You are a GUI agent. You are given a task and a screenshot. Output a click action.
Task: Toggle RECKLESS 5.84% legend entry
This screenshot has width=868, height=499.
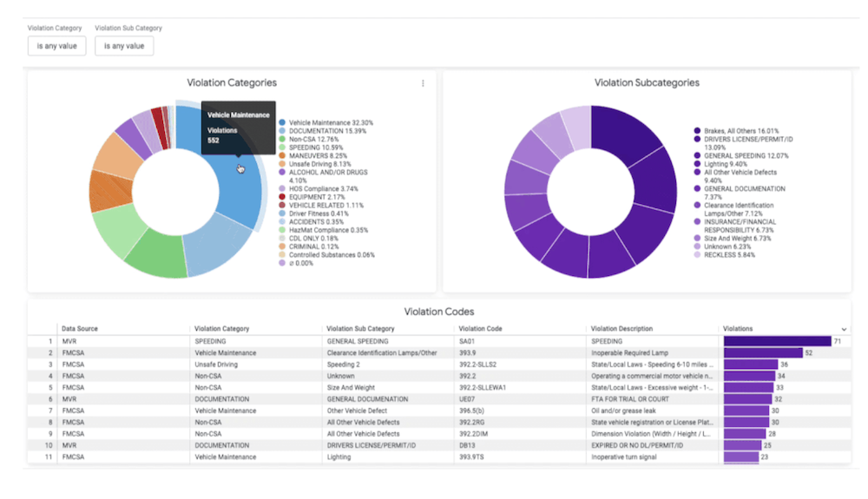coord(725,255)
